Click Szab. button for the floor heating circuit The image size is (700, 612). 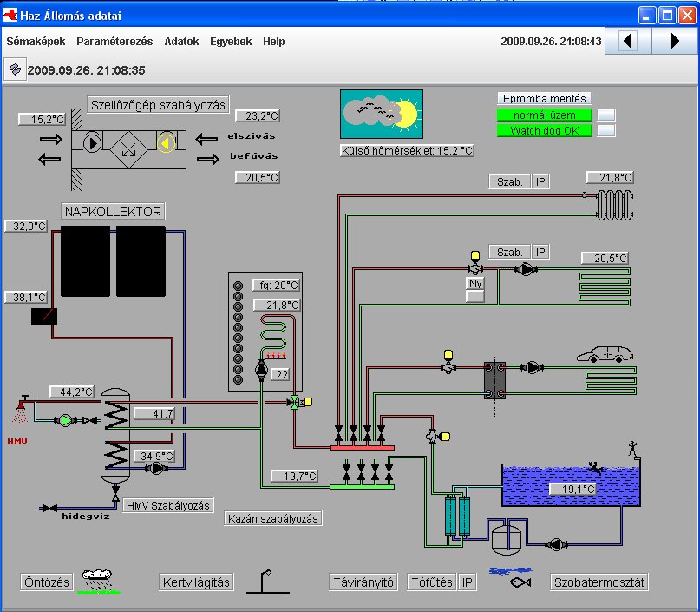509,252
